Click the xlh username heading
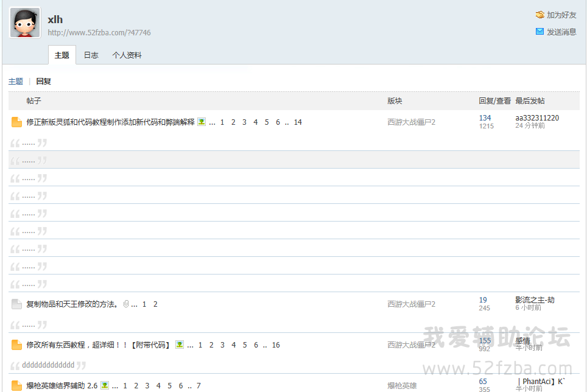Screen dimensions: 587x392 coord(55,19)
